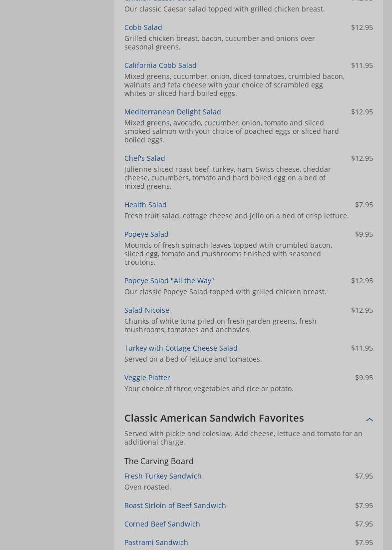Open Roast Sirloin of Beef Sandwich
Image resolution: width=392 pixels, height=550 pixels.
(x=175, y=506)
